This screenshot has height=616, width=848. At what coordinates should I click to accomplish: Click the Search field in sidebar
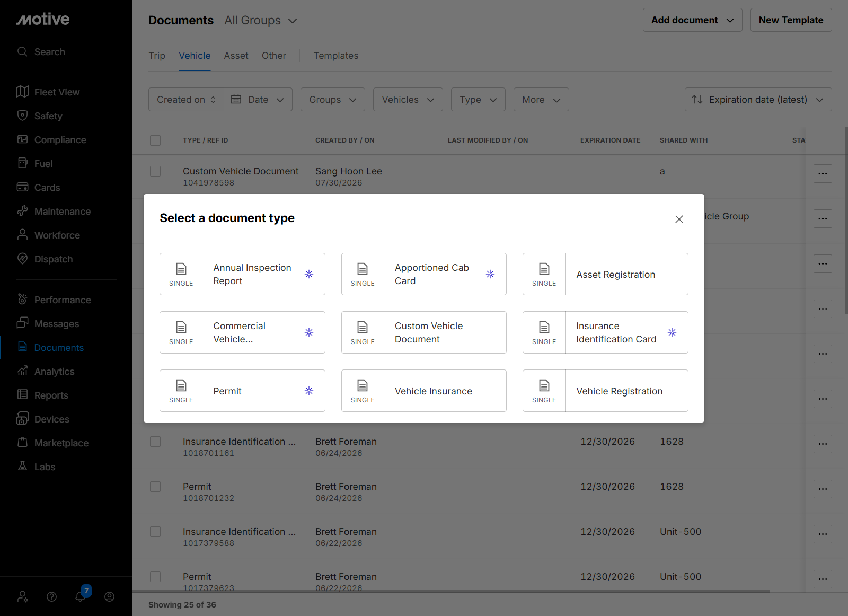[x=66, y=52]
